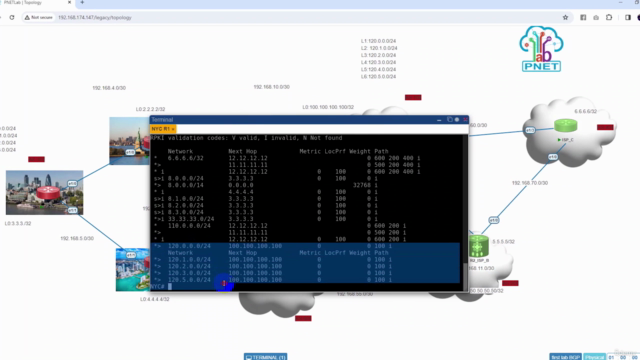Click the L0:4.4.4.4/32 label
Viewport: 640px width, 360px height.
pyautogui.click(x=155, y=299)
